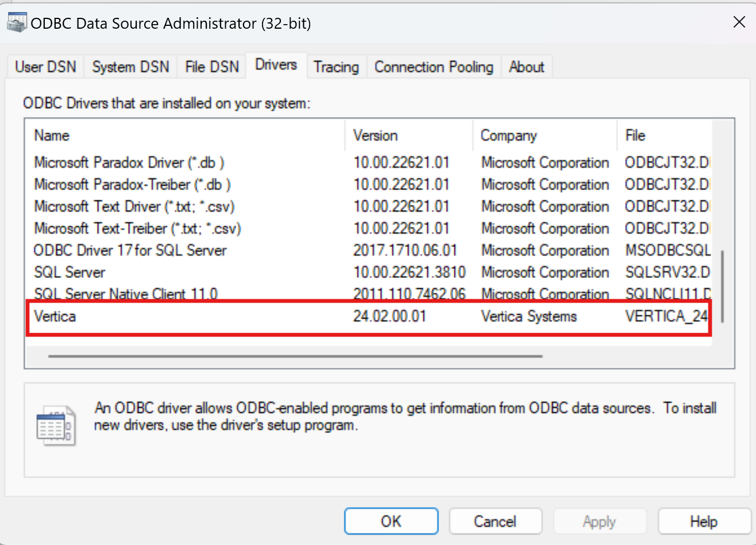The height and width of the screenshot is (545, 756).
Task: Open the File DSN tab
Action: click(x=211, y=67)
